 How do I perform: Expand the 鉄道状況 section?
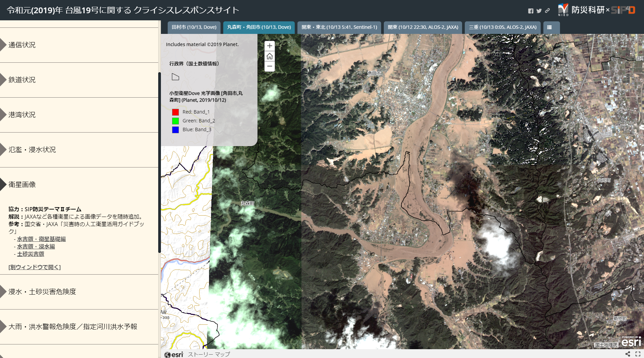[x=22, y=80]
